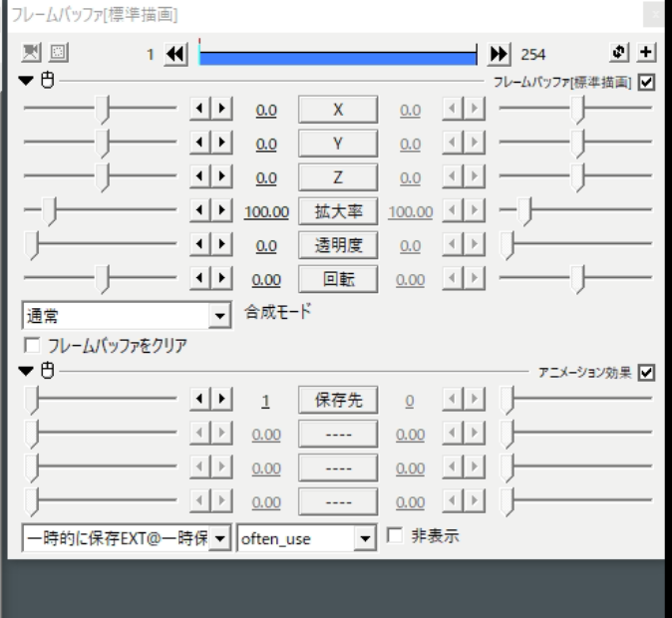Click the left 回転 value 0.00
672x618 pixels.
tap(266, 280)
